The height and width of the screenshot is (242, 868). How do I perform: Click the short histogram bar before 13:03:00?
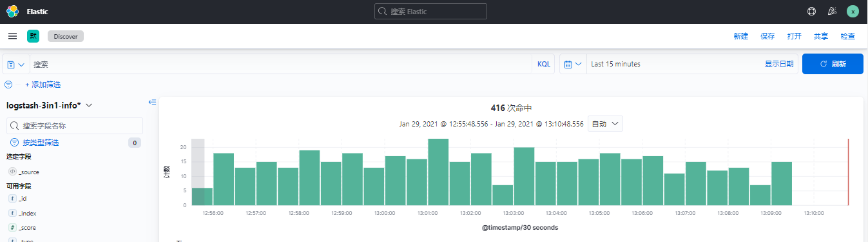503,195
